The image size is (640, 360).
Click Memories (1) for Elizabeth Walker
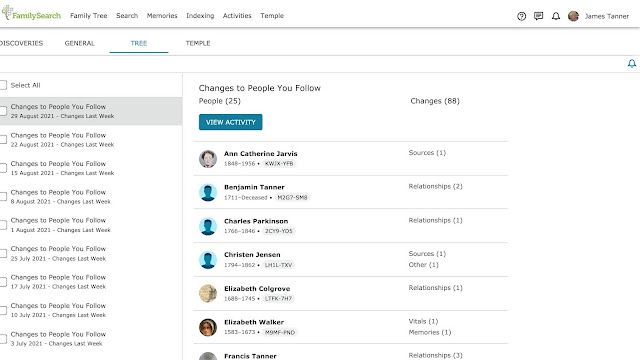(430, 332)
